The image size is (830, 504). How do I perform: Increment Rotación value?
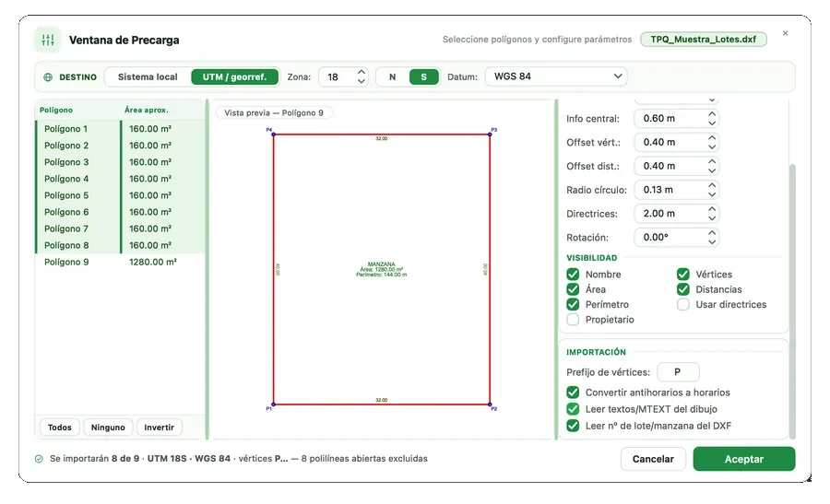point(712,233)
